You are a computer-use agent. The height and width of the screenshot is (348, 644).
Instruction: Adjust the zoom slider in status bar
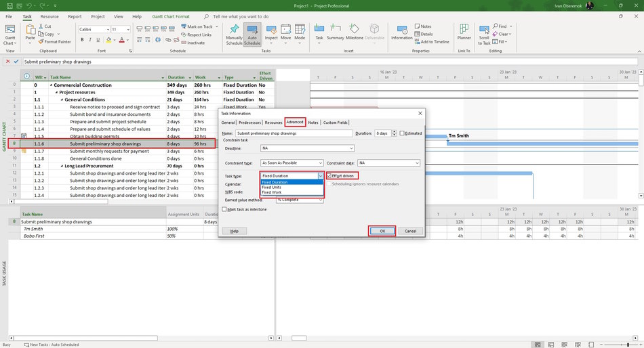(628, 345)
